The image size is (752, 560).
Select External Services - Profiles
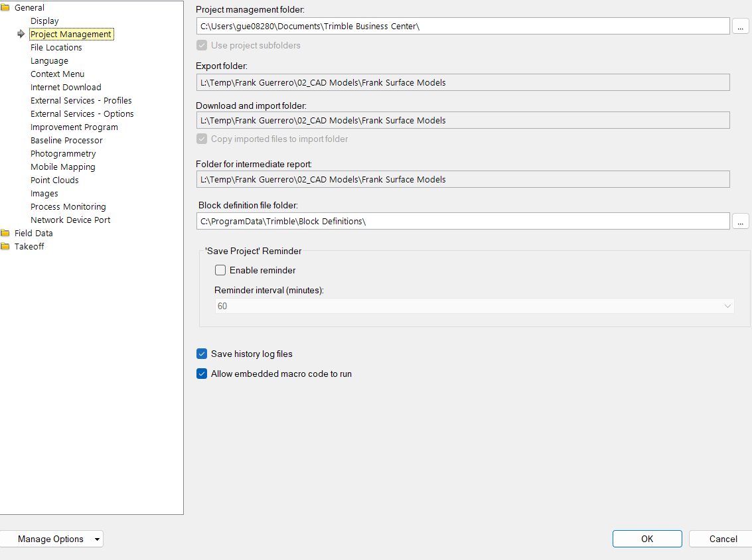click(81, 101)
